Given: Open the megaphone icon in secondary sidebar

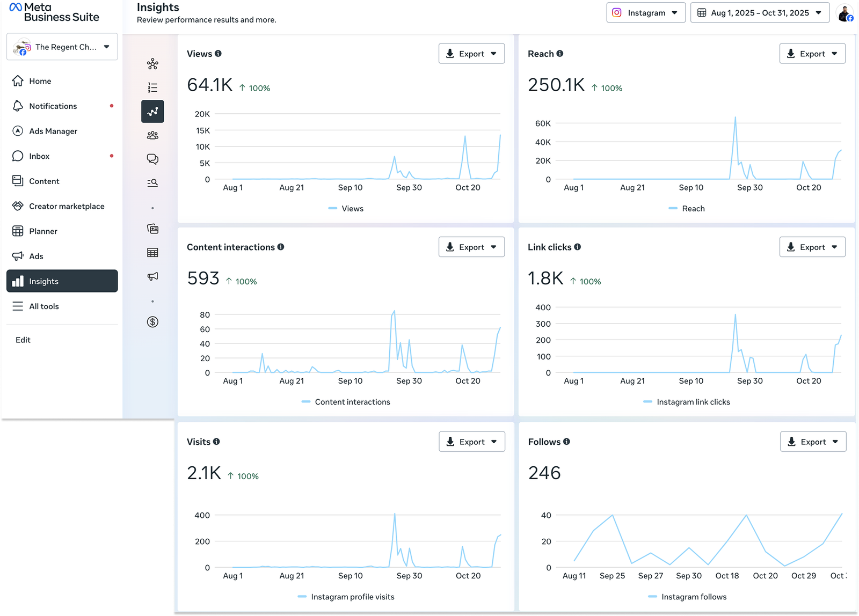Looking at the screenshot, I should click(x=152, y=276).
